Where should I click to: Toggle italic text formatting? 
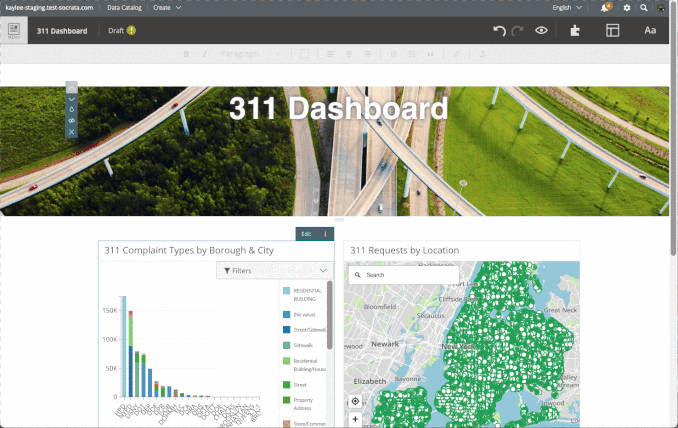[205, 54]
